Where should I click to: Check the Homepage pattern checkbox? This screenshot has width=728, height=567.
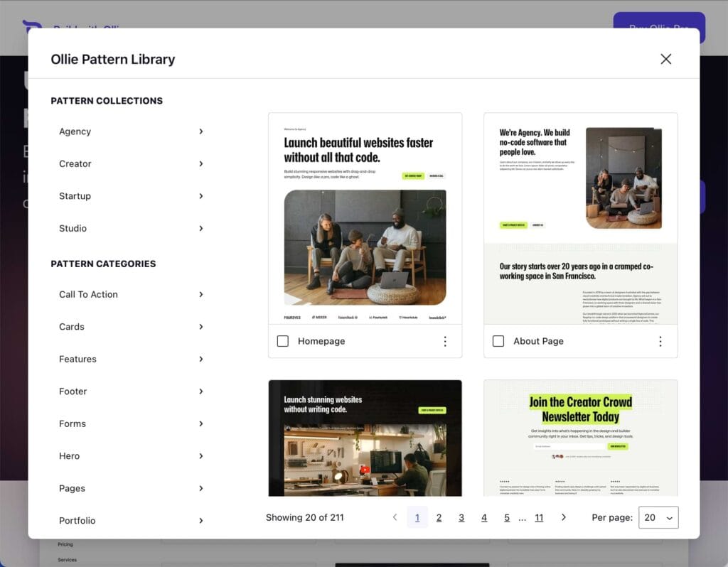(x=283, y=341)
